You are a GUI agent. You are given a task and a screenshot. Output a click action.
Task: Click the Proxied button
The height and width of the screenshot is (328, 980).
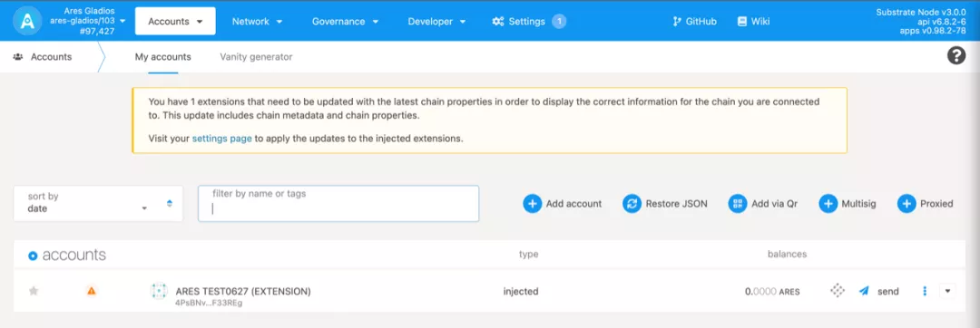(x=926, y=203)
